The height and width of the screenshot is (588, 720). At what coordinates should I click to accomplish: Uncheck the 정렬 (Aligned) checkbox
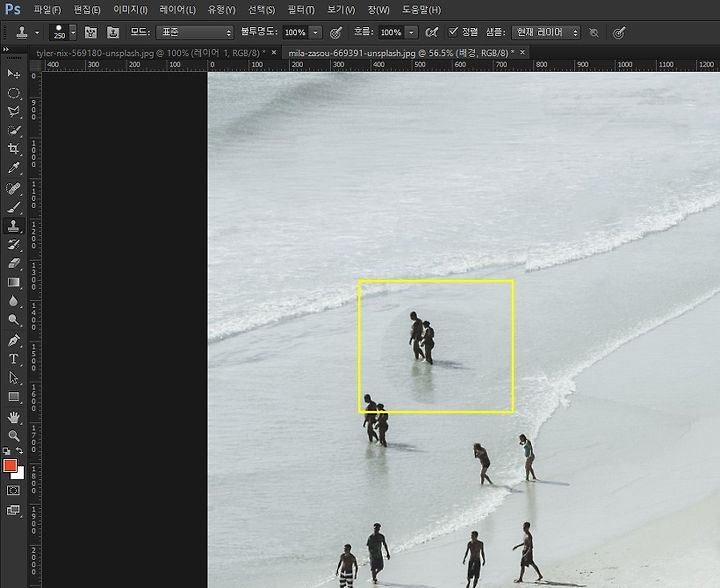[x=453, y=31]
